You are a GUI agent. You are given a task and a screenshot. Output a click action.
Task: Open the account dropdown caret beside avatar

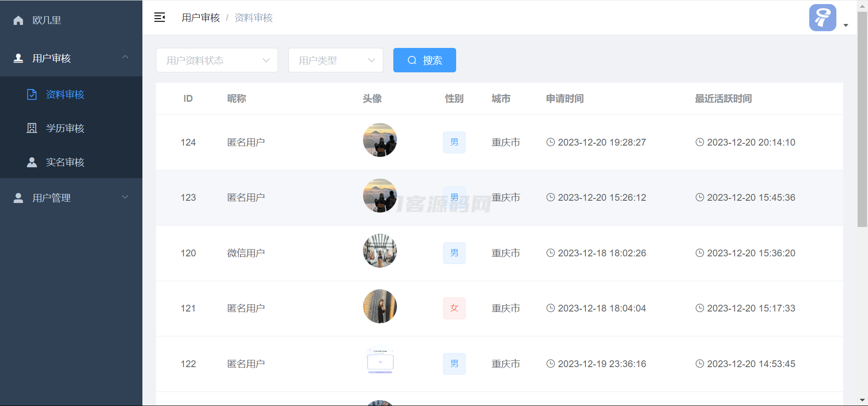(x=846, y=25)
